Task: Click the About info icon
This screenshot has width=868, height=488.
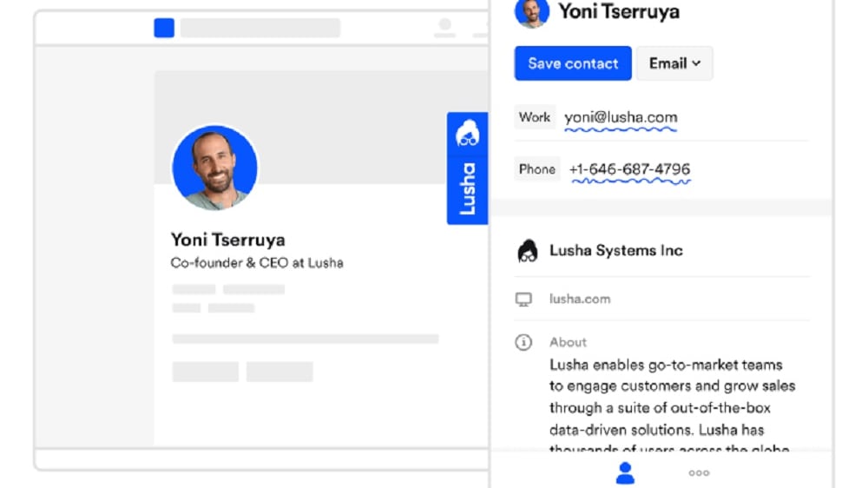Action: pos(523,342)
